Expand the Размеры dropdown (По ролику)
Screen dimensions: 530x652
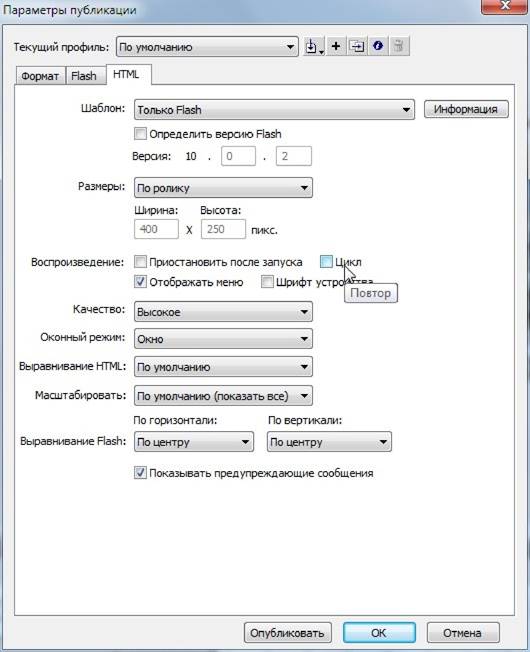pyautogui.click(x=223, y=188)
